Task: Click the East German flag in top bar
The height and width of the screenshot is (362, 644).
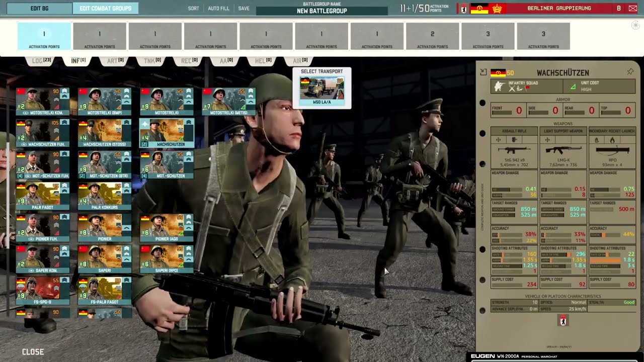Action: pyautogui.click(x=479, y=9)
